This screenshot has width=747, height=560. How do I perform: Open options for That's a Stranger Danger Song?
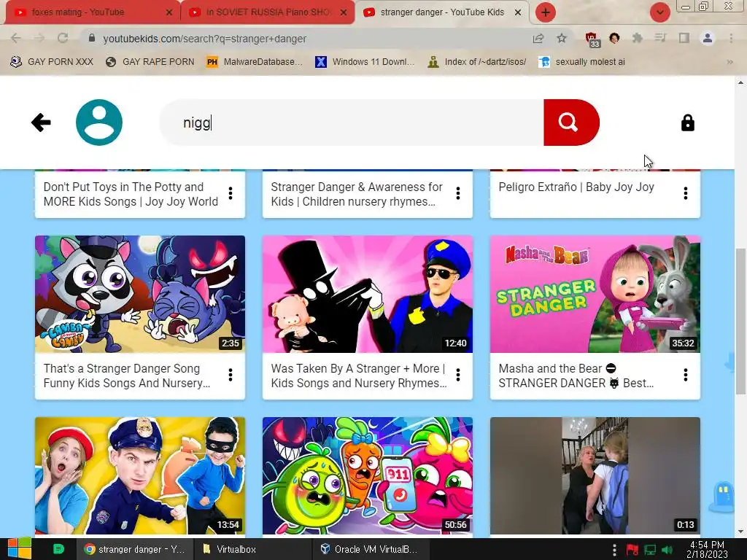(x=231, y=376)
